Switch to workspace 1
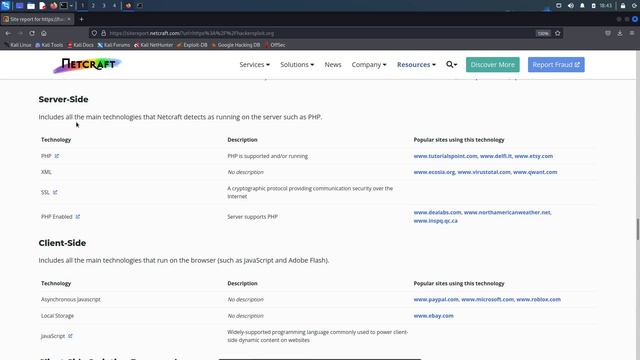The height and width of the screenshot is (360, 640). [82, 6]
